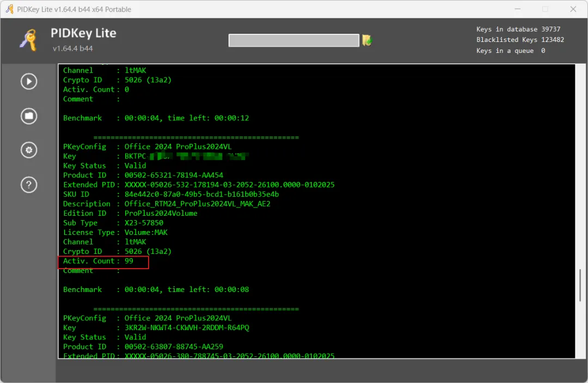
Task: Select the key 3KR2W-NKWT4-CKWVH-2RDDM-R64PQ
Action: pyautogui.click(x=187, y=327)
